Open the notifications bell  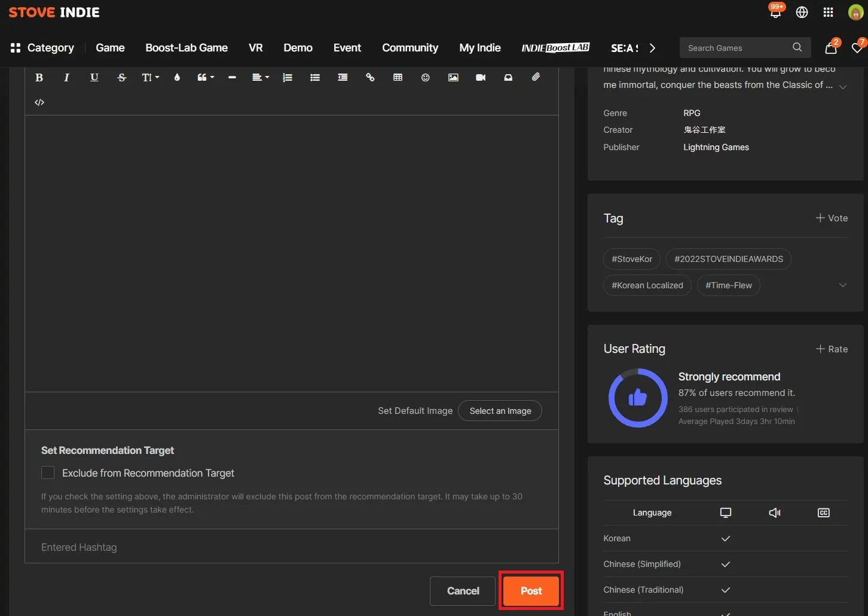(x=775, y=13)
